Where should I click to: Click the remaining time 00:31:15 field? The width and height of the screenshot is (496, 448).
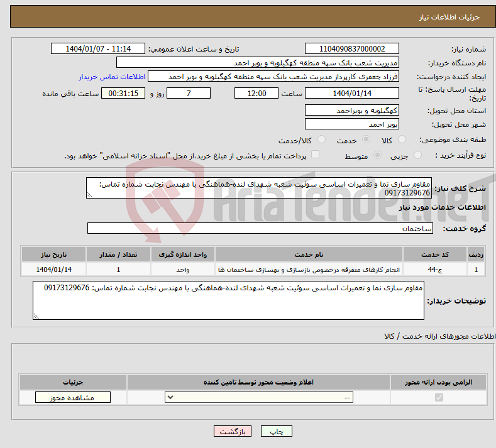(123, 93)
